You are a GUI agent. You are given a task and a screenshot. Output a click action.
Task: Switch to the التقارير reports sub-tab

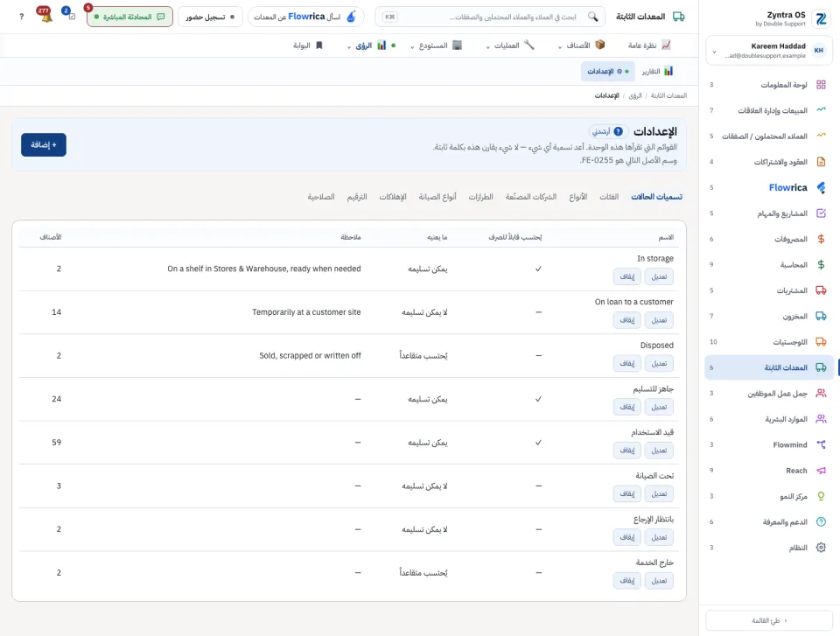(x=657, y=71)
